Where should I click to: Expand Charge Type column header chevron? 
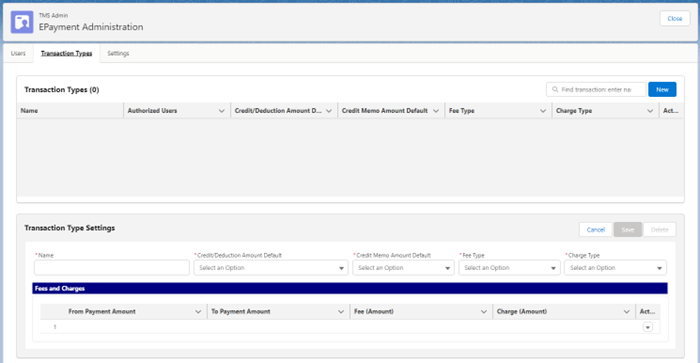click(x=650, y=111)
